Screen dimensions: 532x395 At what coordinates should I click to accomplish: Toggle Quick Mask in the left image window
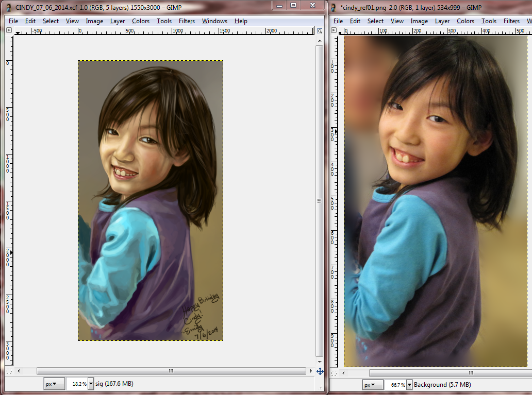click(x=9, y=371)
